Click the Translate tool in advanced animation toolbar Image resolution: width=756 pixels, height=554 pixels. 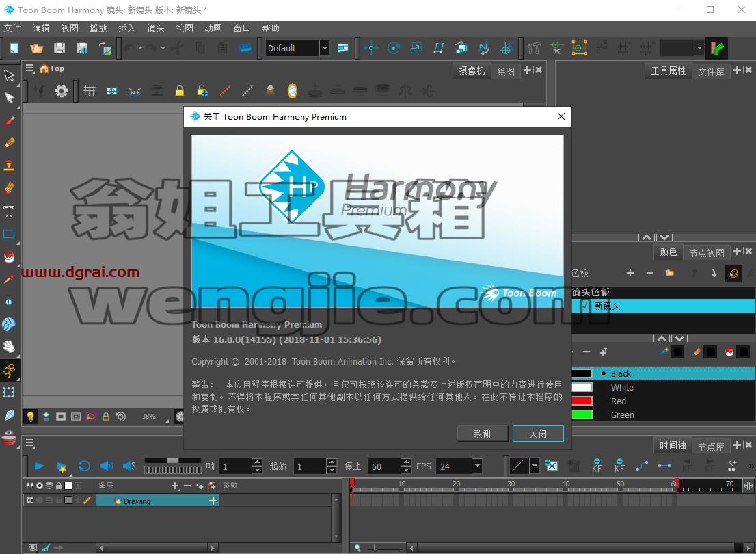(370, 48)
